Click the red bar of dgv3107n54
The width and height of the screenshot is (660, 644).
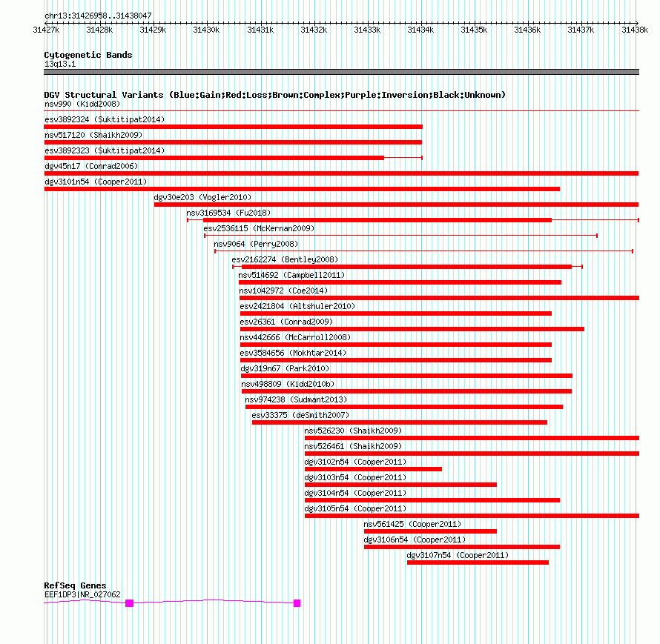[x=478, y=562]
